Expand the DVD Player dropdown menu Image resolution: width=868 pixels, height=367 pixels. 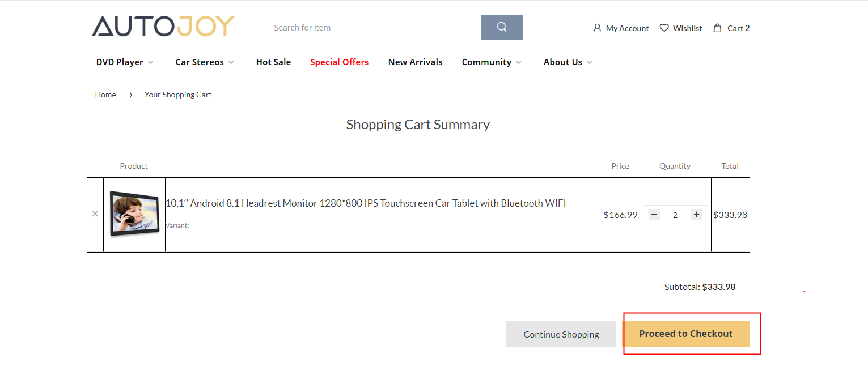[x=150, y=62]
